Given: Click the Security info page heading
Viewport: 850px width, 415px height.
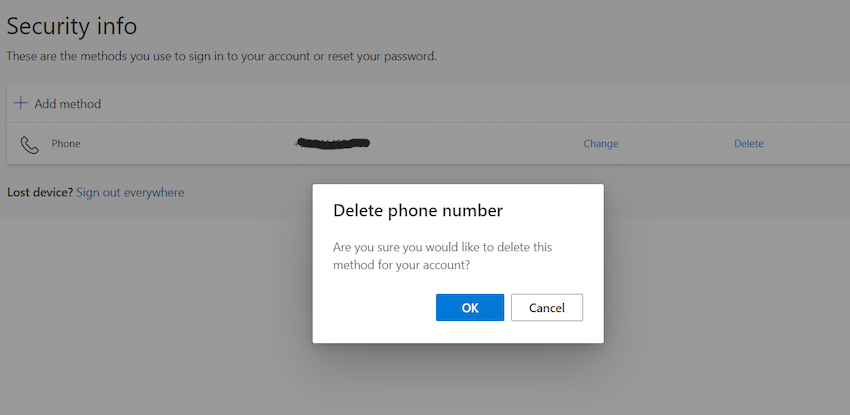Looking at the screenshot, I should (72, 27).
